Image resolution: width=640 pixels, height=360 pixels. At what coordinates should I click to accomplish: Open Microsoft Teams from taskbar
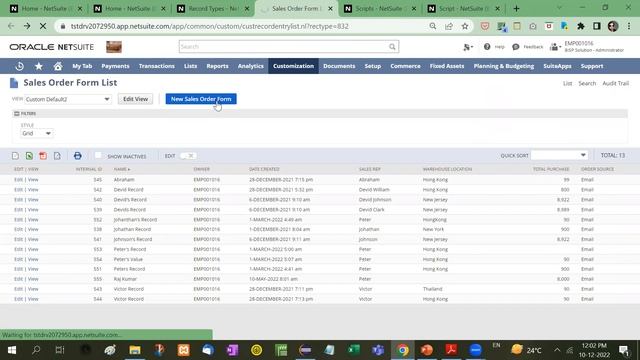(378, 350)
